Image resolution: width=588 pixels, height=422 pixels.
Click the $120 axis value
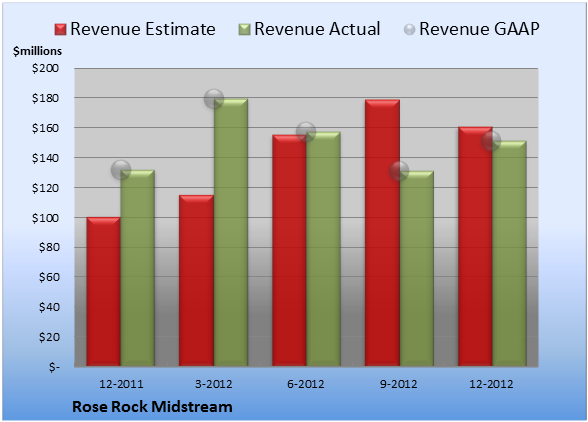(x=45, y=188)
